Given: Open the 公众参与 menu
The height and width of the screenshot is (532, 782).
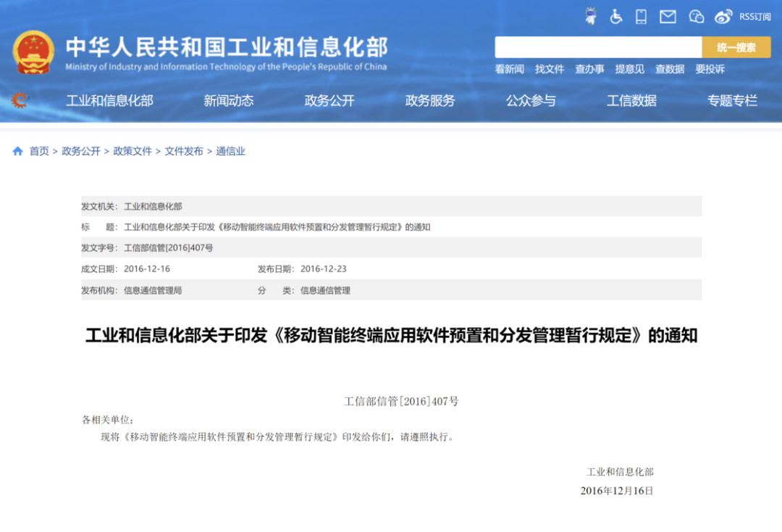Looking at the screenshot, I should pos(531,101).
